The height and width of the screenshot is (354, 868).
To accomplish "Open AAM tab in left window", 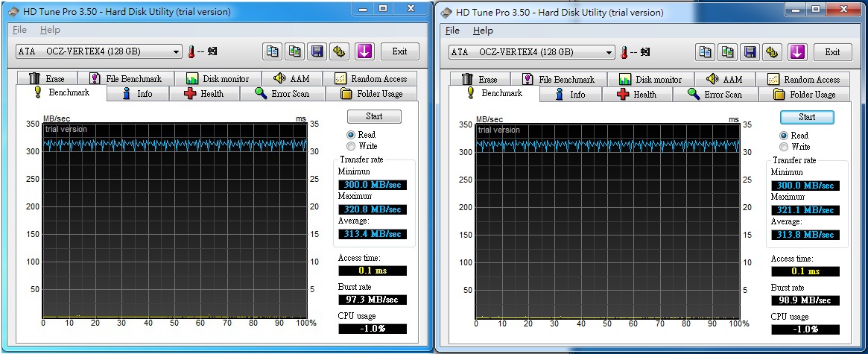I will click(292, 79).
